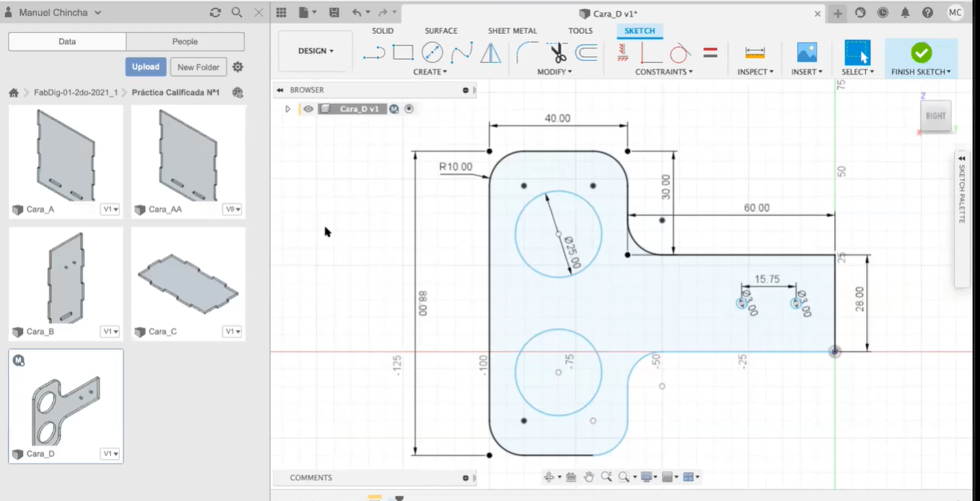Select the Offset tool icon

click(586, 52)
